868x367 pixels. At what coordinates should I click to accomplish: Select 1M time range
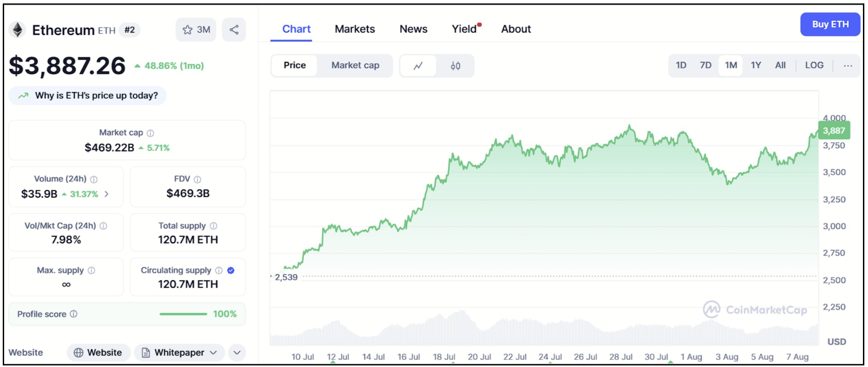pos(731,65)
